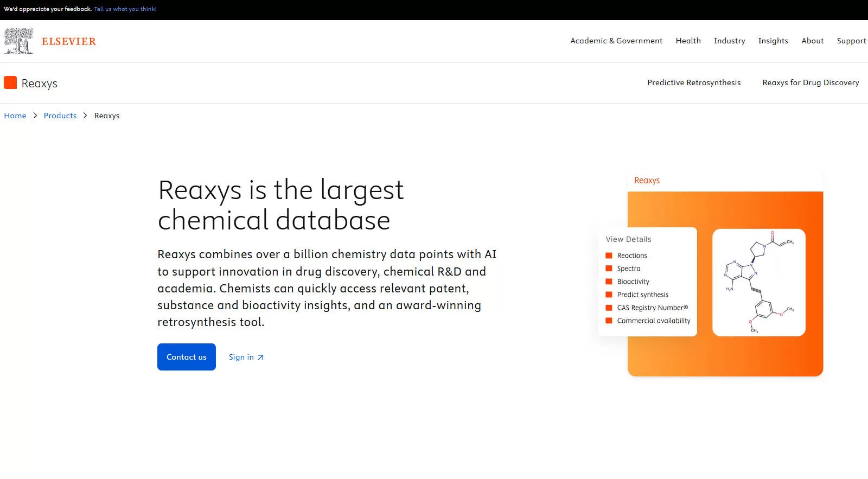Open the Support menu

[x=852, y=41]
